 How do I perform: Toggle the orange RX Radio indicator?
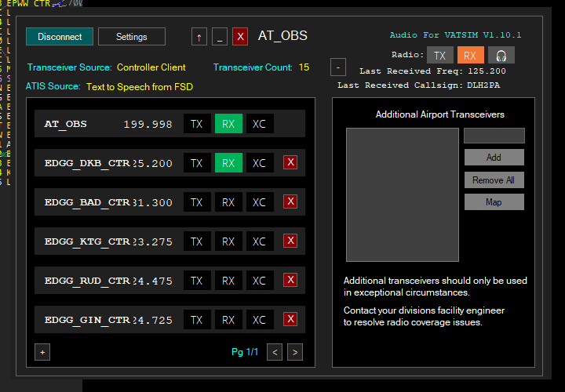pyautogui.click(x=469, y=55)
